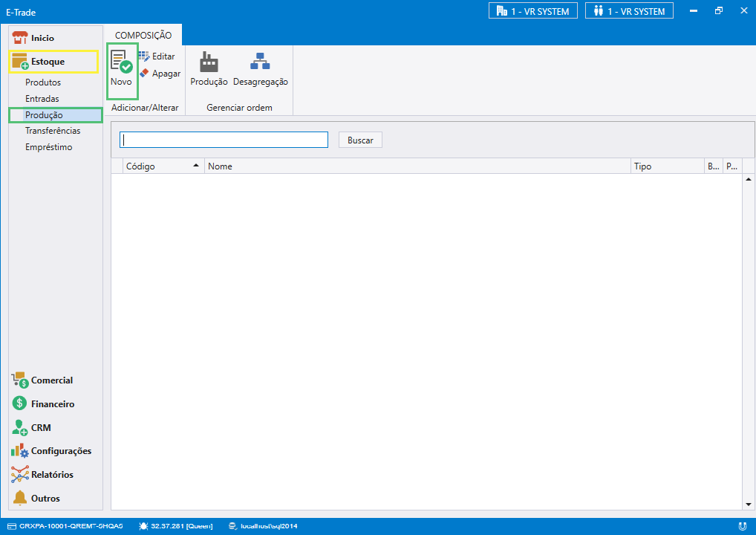Select the Estoque module in the sidebar
The width and height of the screenshot is (756, 535).
[x=53, y=62]
